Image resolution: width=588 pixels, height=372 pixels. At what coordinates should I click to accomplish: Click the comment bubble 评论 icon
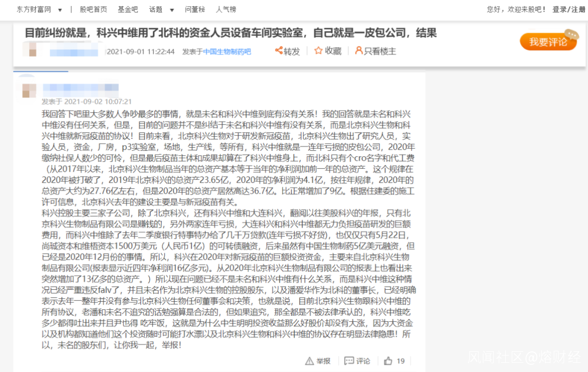(x=349, y=361)
